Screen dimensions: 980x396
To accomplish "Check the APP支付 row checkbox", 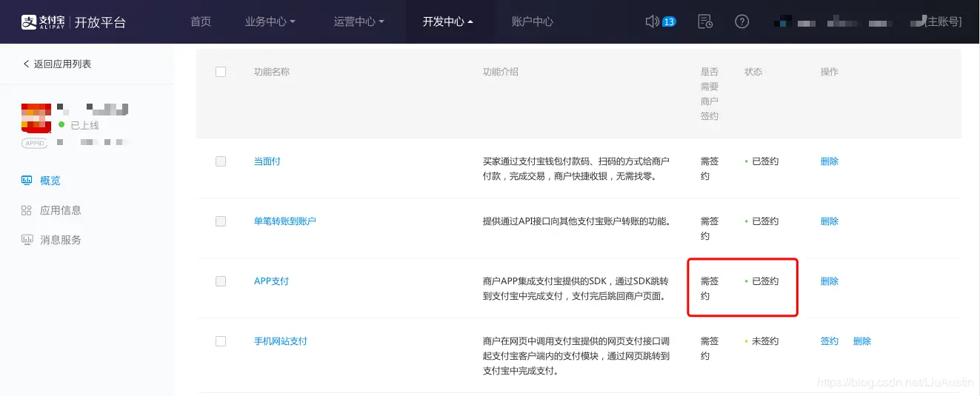I will [221, 281].
